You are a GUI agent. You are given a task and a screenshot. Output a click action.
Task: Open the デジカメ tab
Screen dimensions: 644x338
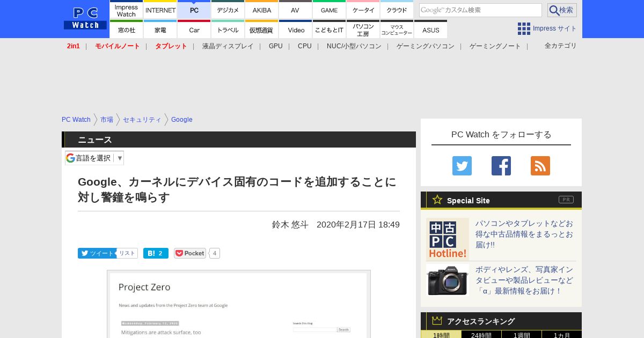coord(228,10)
